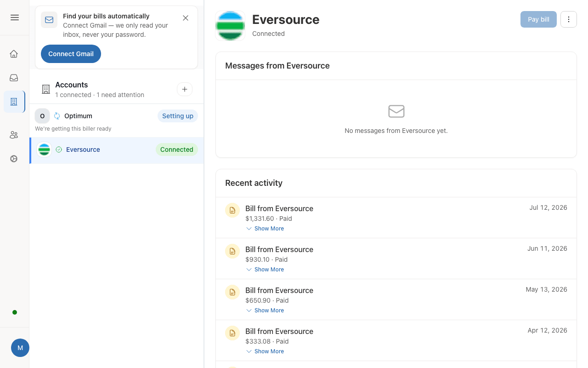Screen dimensions: 588x368
Task: Click No messages from Eversource yet text
Action: click(x=396, y=131)
